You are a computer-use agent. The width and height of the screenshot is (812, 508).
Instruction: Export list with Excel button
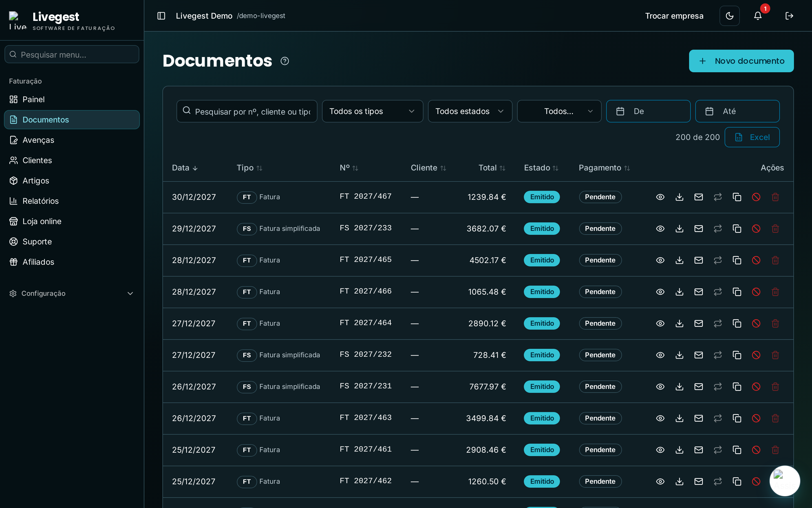coord(752,137)
